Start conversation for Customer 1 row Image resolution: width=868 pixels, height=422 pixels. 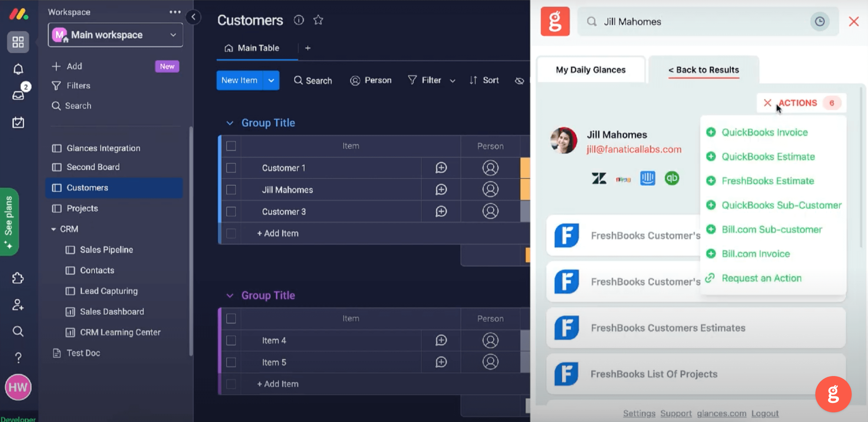pyautogui.click(x=441, y=167)
